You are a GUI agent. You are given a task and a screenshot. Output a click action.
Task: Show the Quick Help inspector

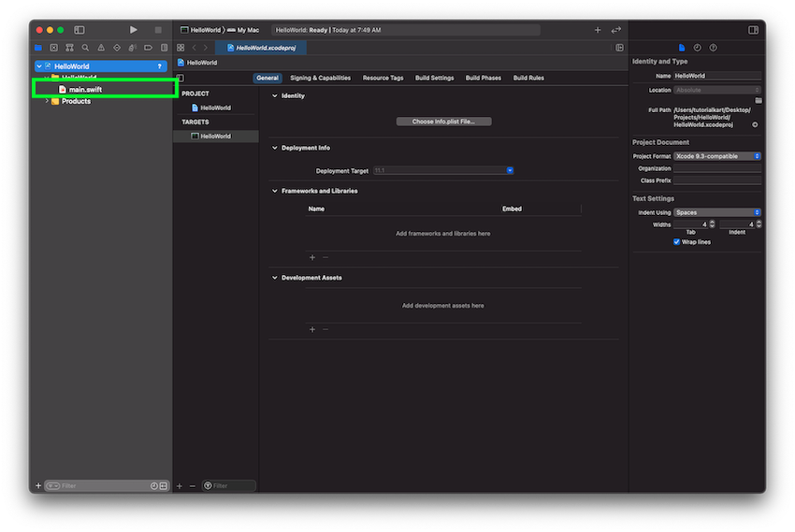point(713,48)
